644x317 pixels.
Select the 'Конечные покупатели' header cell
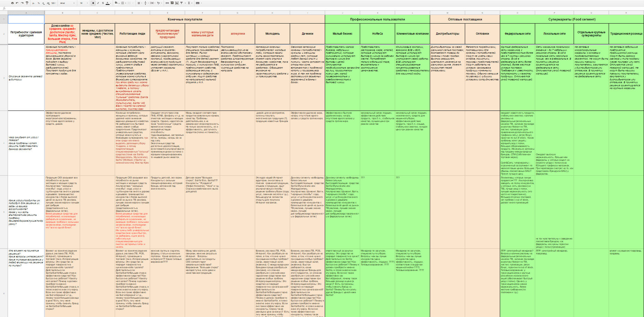(x=185, y=19)
